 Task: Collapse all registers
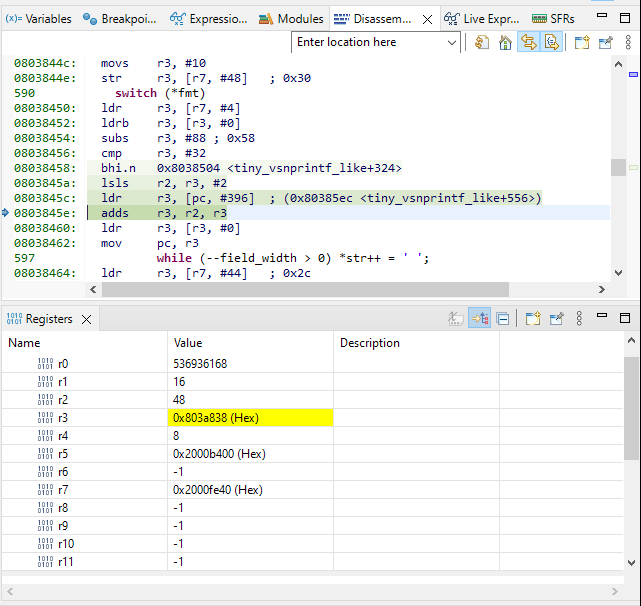click(503, 319)
